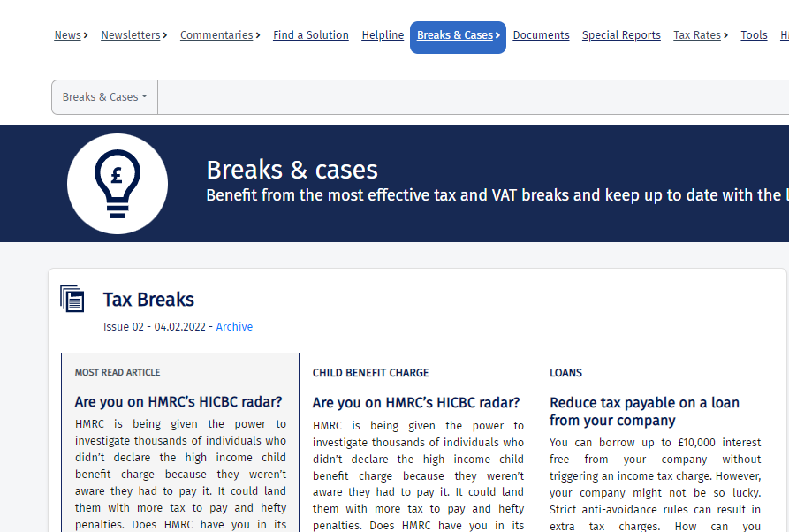This screenshot has height=532, width=789.
Task: Click the Archive link
Action: pos(234,327)
